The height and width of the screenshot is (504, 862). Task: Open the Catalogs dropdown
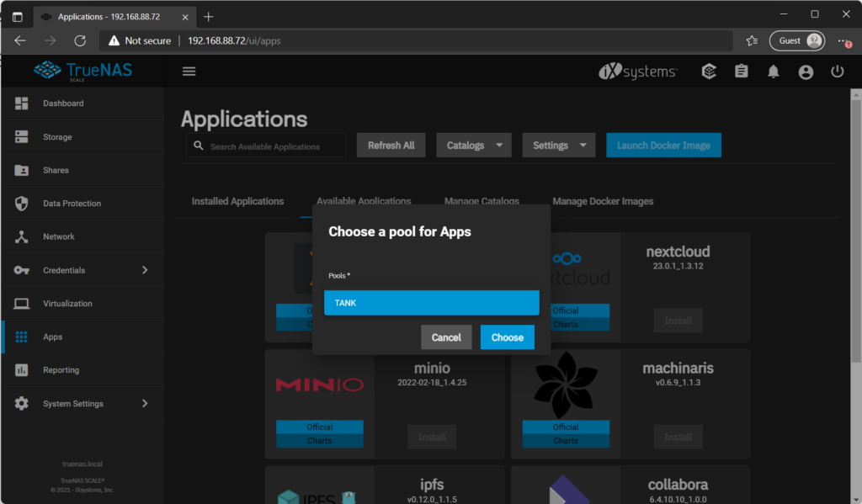coord(474,145)
